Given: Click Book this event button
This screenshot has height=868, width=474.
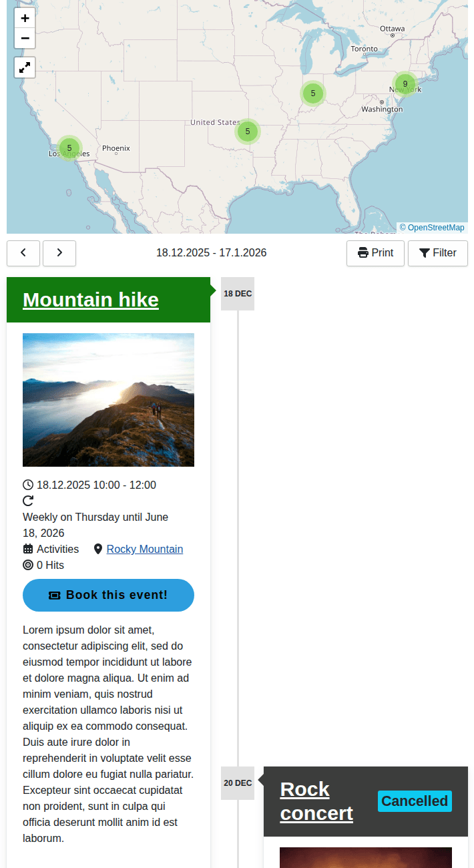Looking at the screenshot, I should [x=108, y=595].
